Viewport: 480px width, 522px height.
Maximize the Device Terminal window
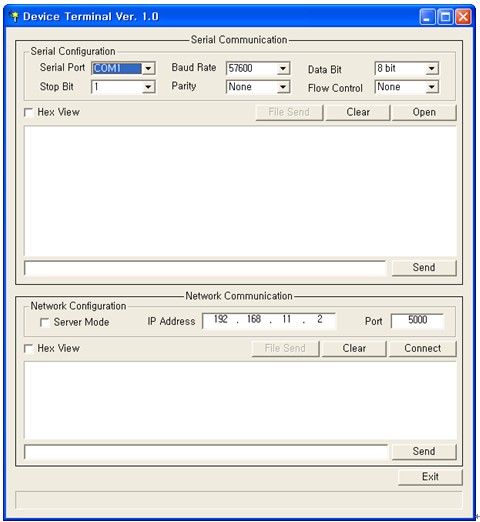click(445, 17)
